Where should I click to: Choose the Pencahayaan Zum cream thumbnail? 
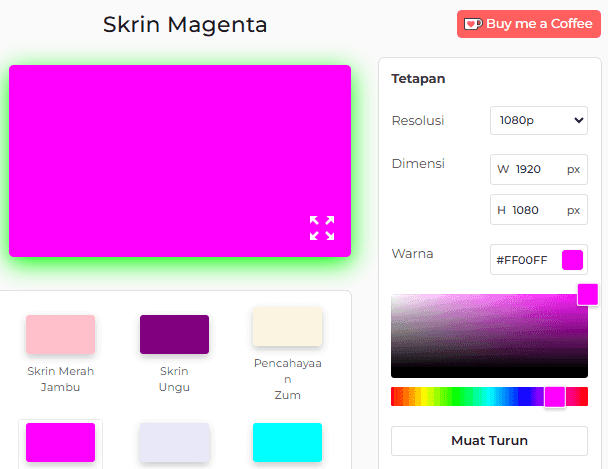(x=287, y=327)
